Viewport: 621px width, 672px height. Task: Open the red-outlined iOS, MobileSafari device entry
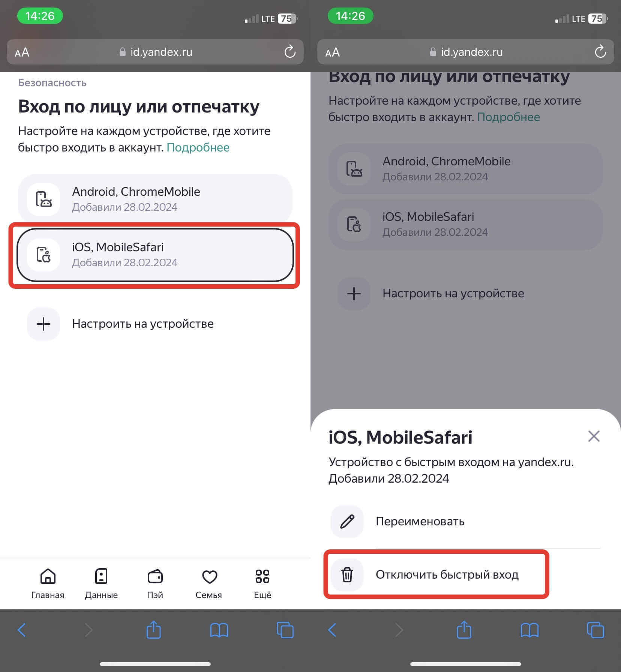coord(154,255)
